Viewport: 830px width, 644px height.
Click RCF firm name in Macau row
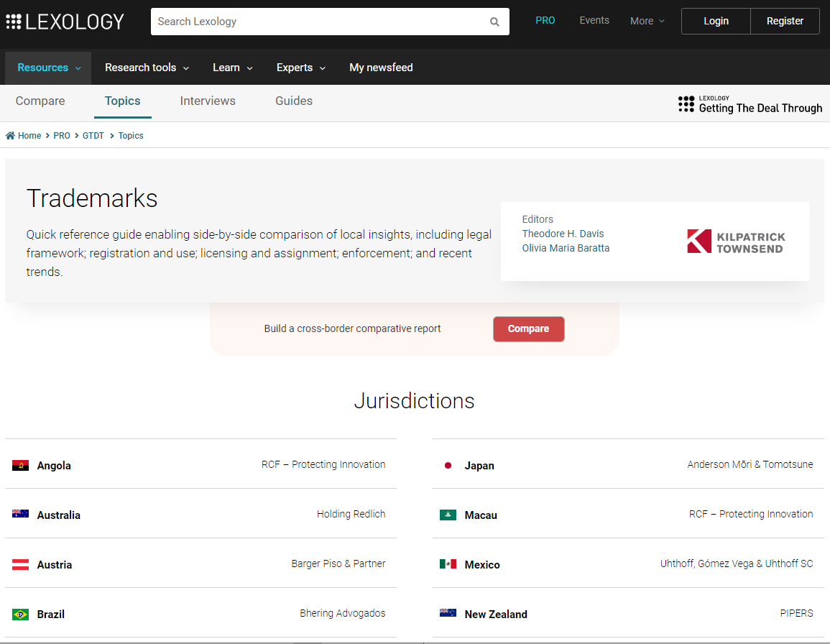point(751,514)
